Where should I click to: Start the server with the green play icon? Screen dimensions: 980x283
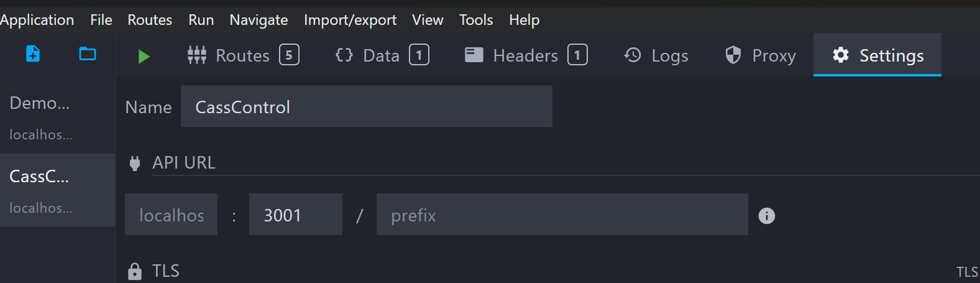144,57
